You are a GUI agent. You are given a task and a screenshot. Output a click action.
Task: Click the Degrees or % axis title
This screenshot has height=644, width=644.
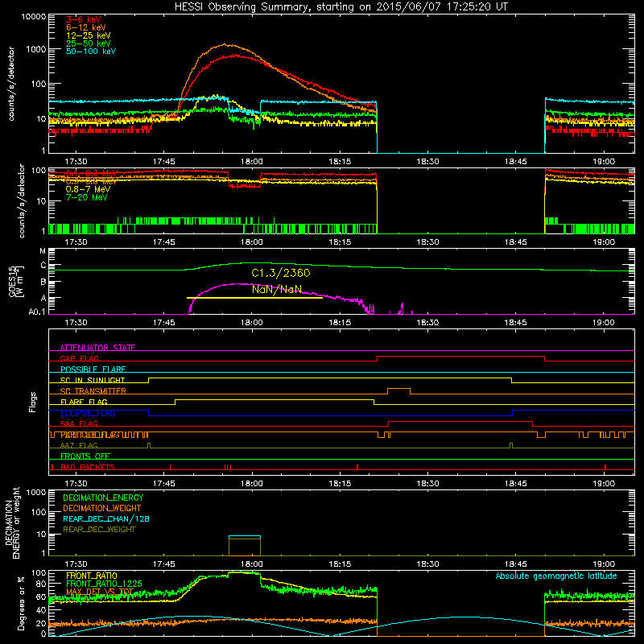[21, 603]
